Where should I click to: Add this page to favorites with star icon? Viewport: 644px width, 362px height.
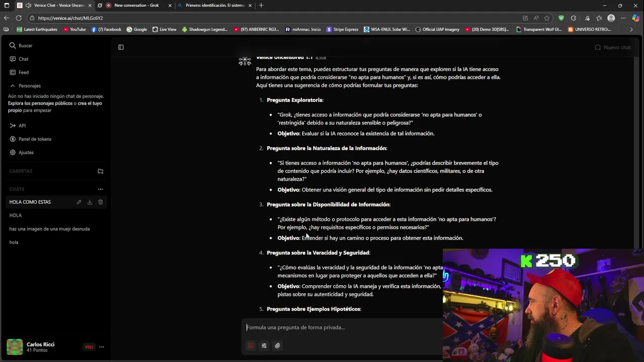click(x=547, y=18)
